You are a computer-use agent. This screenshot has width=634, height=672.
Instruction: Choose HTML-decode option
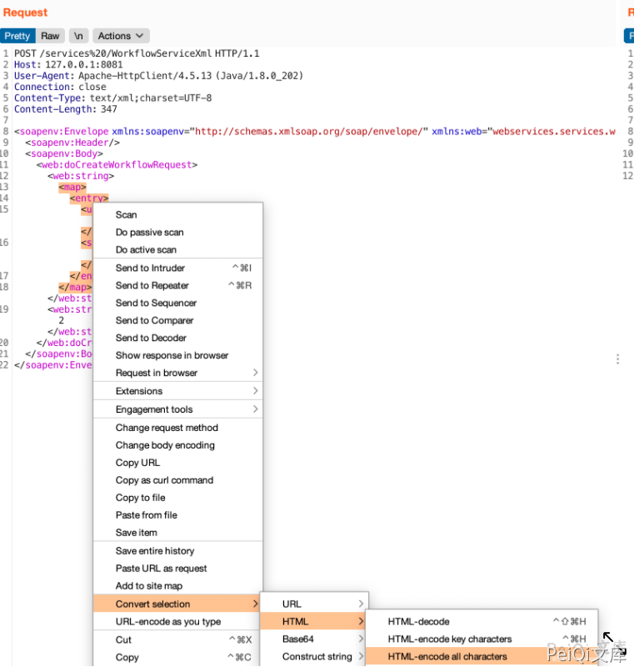click(x=418, y=622)
